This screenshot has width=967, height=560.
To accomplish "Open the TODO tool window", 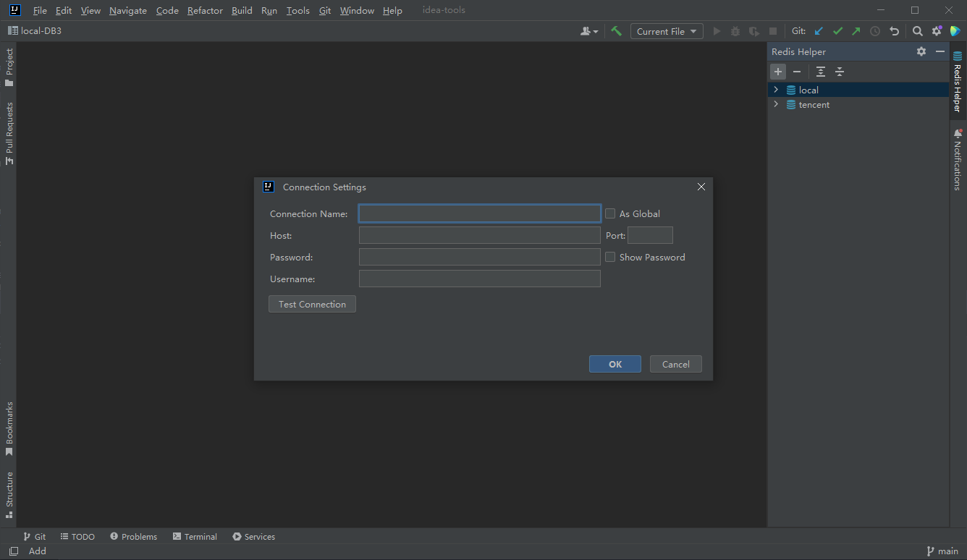I will (x=77, y=536).
